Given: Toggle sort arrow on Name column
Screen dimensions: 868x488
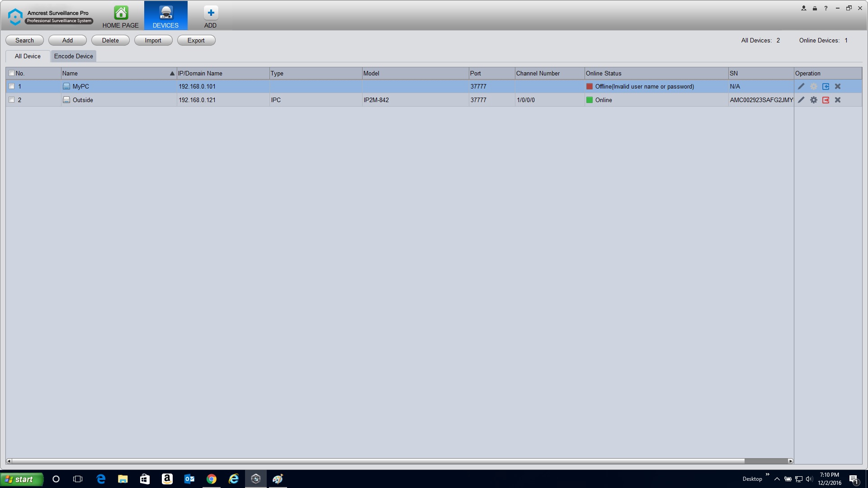Looking at the screenshot, I should coord(172,73).
